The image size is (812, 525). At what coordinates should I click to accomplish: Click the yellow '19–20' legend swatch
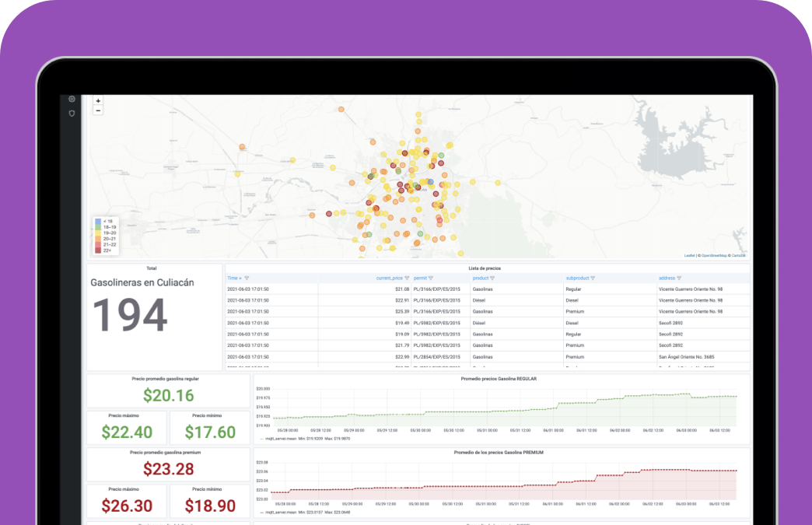pos(98,233)
